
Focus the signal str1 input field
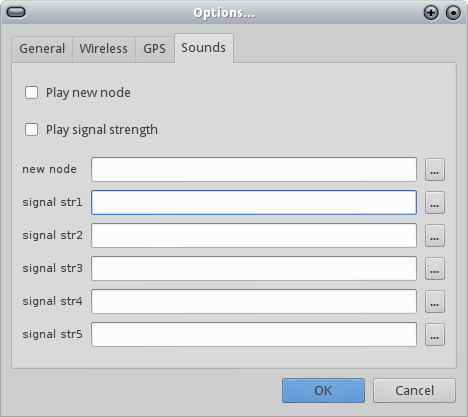click(x=254, y=202)
